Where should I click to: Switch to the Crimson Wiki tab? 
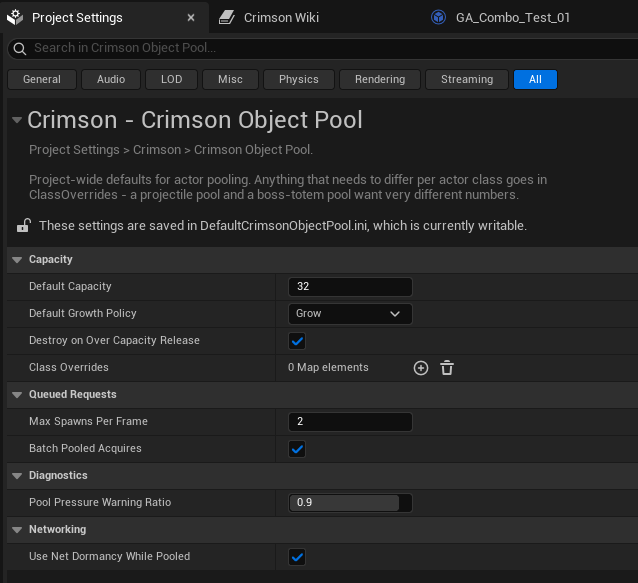(281, 17)
